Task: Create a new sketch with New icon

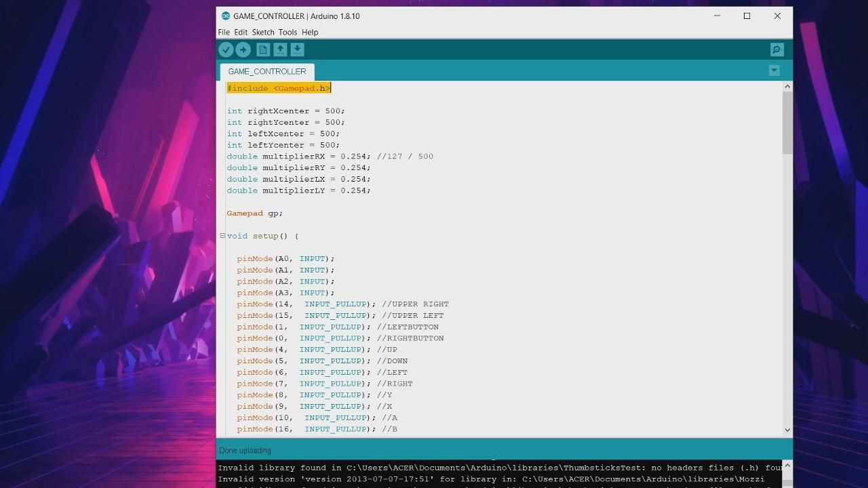Action: [263, 49]
